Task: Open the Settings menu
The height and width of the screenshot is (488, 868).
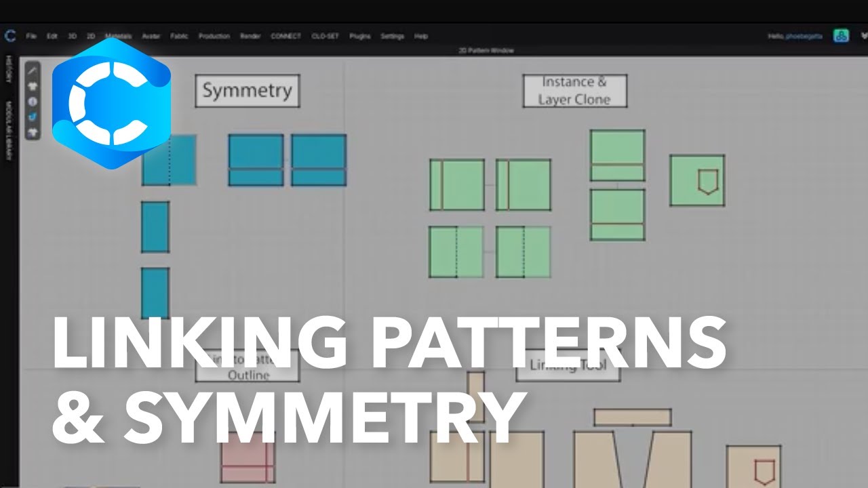Action: coord(393,36)
